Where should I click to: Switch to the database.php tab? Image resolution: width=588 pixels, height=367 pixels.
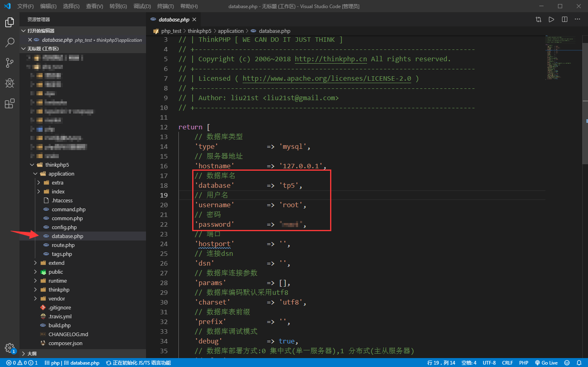pos(174,19)
